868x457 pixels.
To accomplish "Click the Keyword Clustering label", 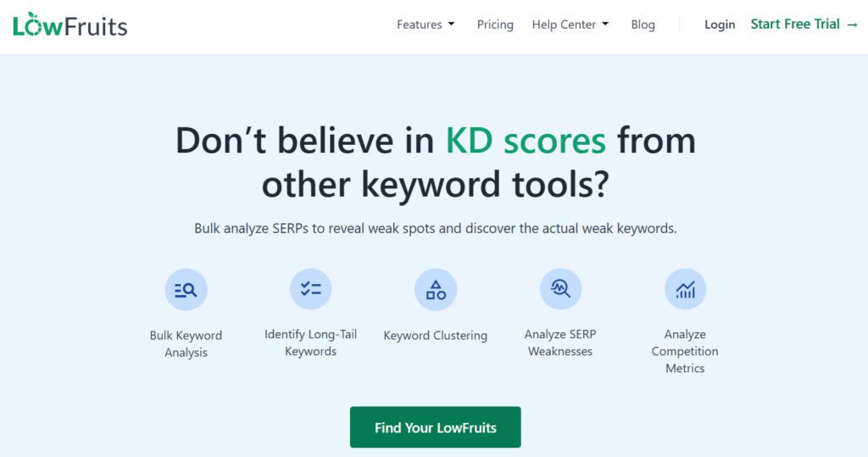I will [x=436, y=336].
